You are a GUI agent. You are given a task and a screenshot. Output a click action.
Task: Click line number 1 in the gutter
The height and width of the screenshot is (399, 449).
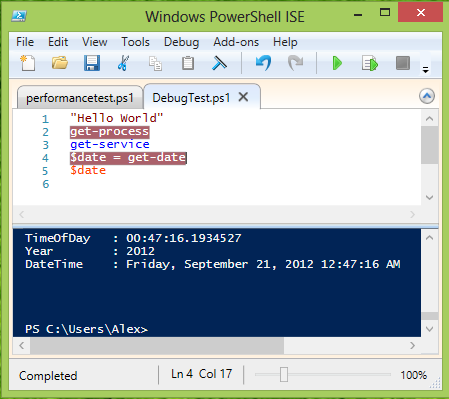[45, 119]
